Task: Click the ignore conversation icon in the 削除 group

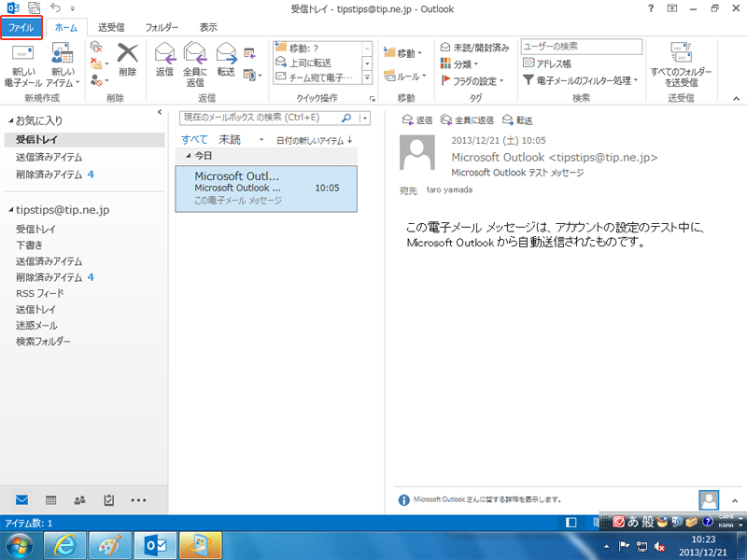Action: [x=97, y=48]
